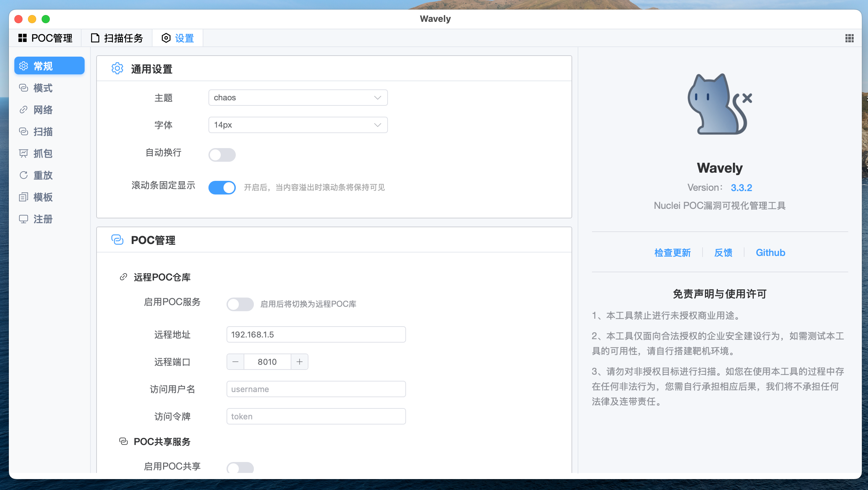Click the link icon beside 远程POC仓库
This screenshot has width=868, height=490.
(124, 277)
